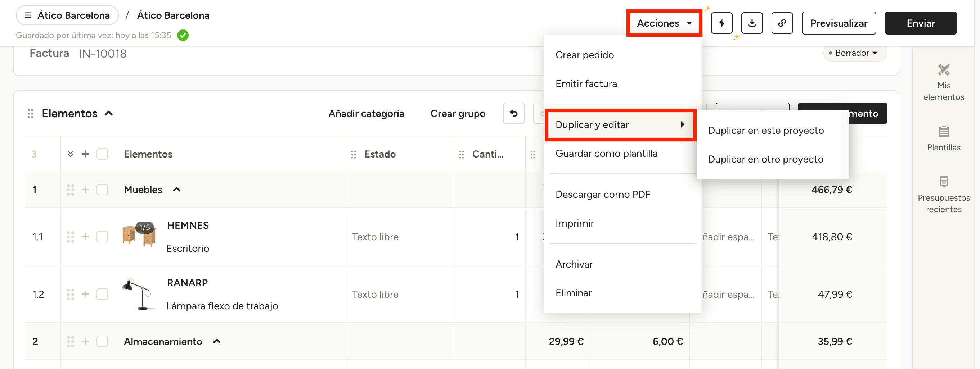Click the download icon in top toolbar
Screen dimensions: 980x369
[751, 23]
